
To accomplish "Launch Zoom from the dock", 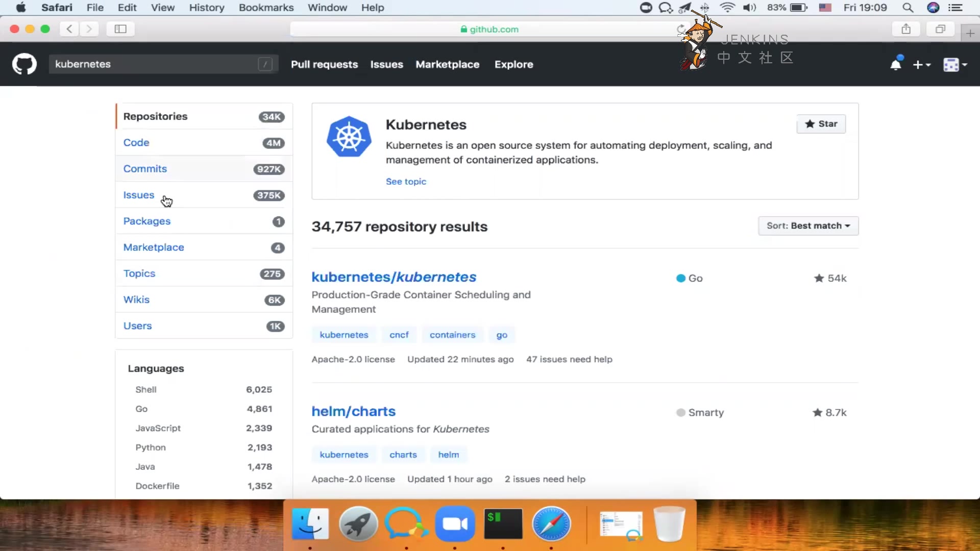I will click(x=455, y=524).
